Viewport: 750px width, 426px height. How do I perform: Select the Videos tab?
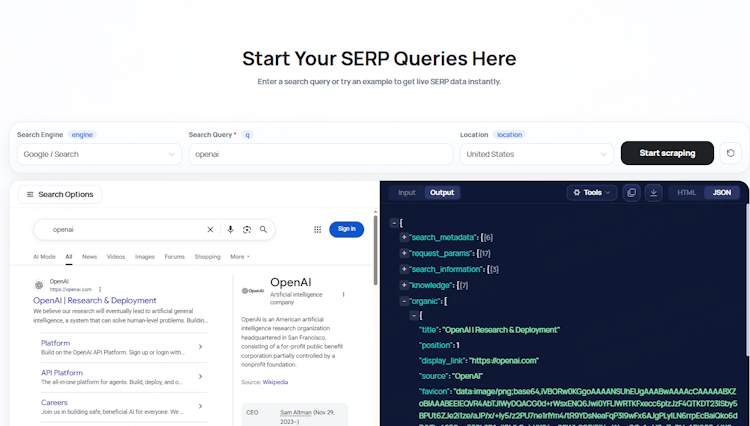116,257
